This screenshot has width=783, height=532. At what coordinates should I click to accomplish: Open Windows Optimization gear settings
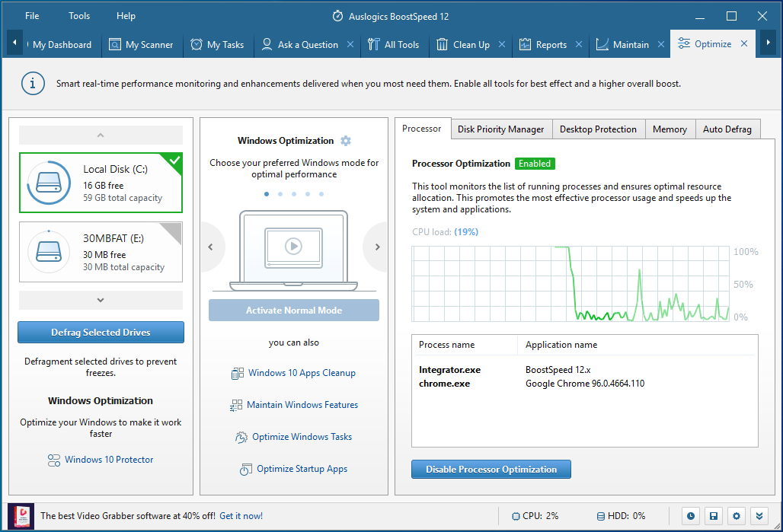tap(346, 141)
